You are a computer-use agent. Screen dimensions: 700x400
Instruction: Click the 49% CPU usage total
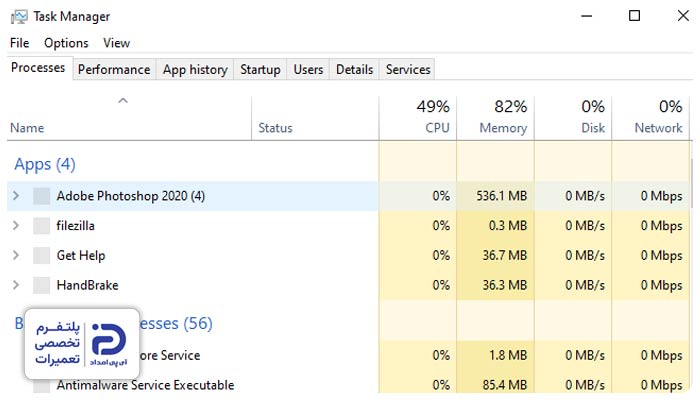[433, 107]
